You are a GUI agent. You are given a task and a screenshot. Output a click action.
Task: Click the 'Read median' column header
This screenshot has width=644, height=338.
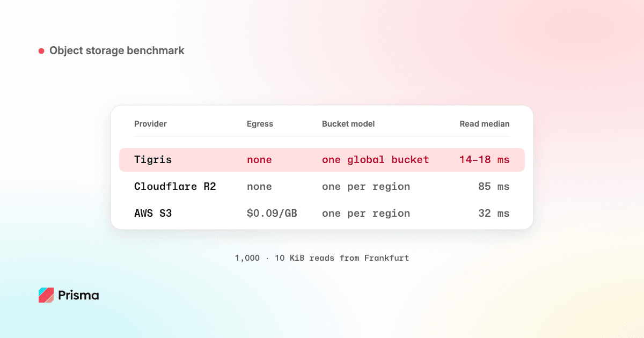coord(485,124)
